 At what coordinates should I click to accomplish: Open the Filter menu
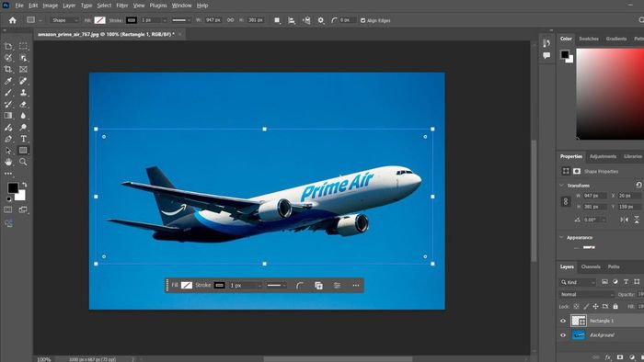click(x=122, y=6)
